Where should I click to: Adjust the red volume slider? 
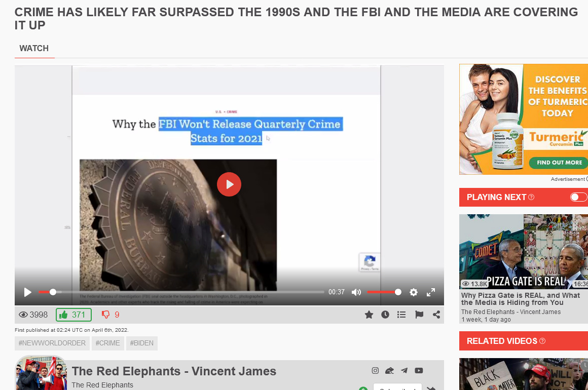pos(384,292)
